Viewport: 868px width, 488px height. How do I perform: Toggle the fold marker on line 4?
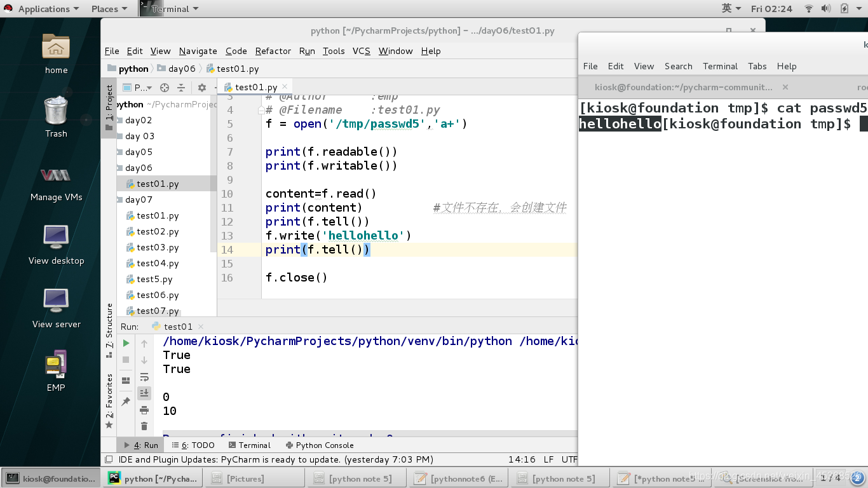tap(261, 110)
